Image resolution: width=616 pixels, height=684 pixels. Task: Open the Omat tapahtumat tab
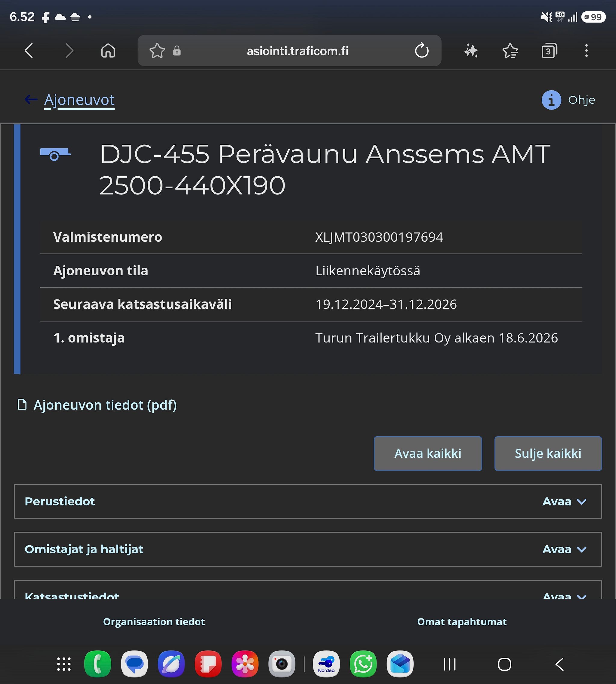(x=462, y=622)
